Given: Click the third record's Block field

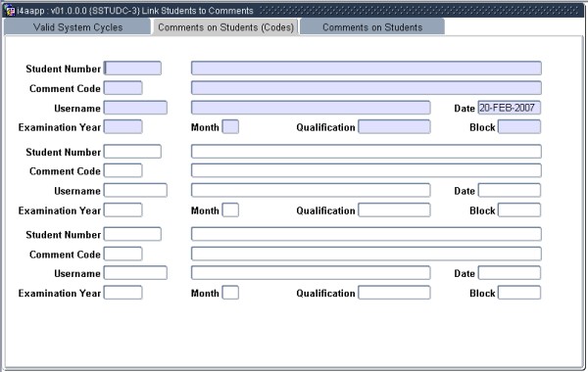Looking at the screenshot, I should 519,293.
